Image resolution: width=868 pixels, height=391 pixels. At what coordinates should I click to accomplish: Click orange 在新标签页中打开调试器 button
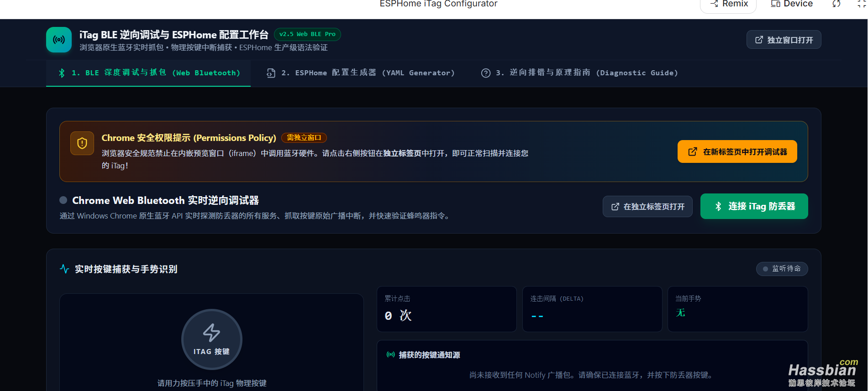click(x=737, y=151)
